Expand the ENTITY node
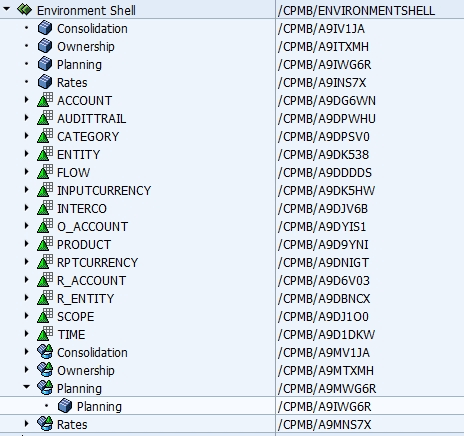This screenshot has width=464, height=436. [27, 154]
